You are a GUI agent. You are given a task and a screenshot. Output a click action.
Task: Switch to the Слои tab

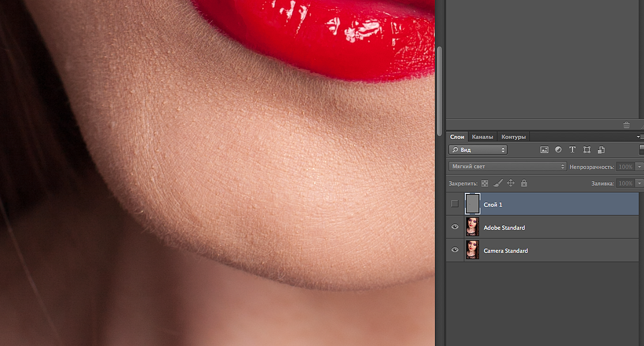[x=457, y=137]
